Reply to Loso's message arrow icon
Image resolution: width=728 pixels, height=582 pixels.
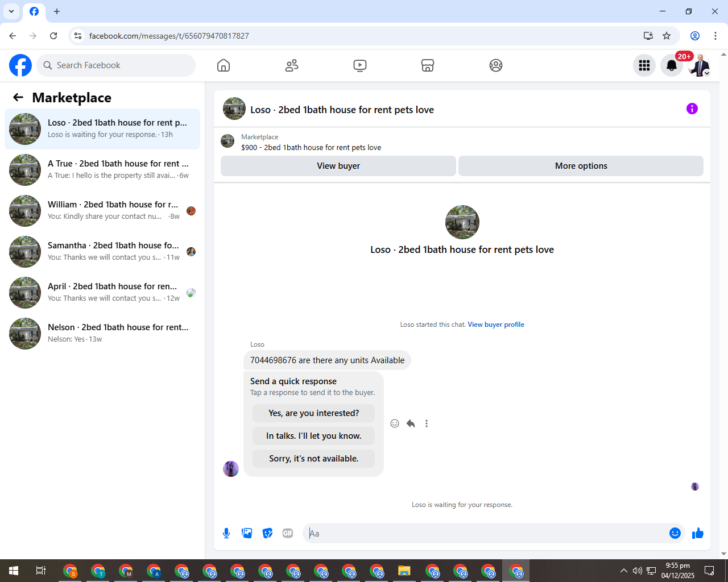click(x=411, y=423)
